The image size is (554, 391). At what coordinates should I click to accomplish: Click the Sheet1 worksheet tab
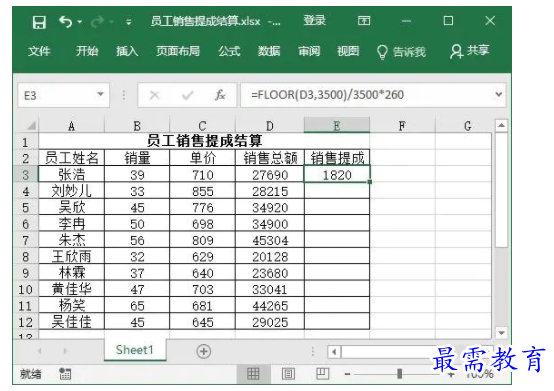point(135,350)
